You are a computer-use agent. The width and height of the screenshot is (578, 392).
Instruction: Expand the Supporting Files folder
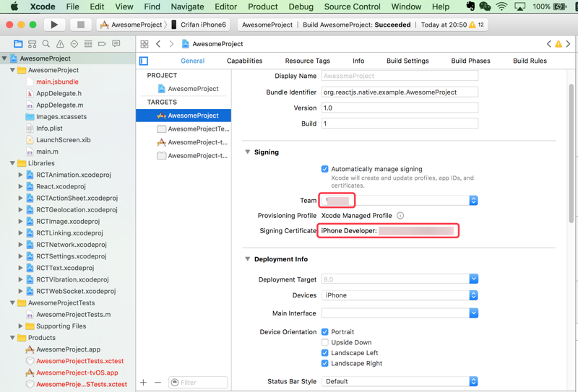[21, 326]
